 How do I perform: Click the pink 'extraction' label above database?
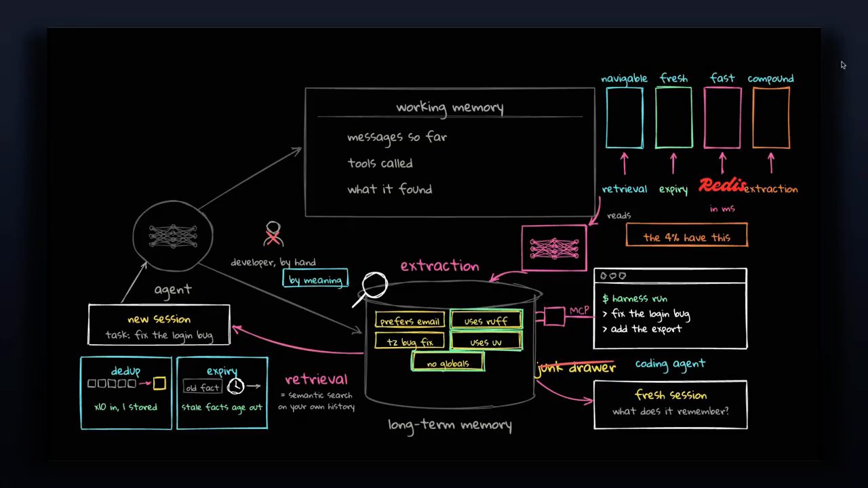[x=440, y=266]
